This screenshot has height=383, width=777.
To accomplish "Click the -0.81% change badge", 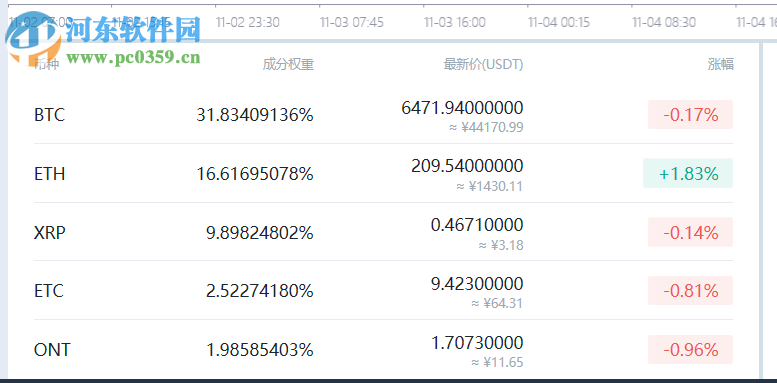I will click(x=690, y=291).
